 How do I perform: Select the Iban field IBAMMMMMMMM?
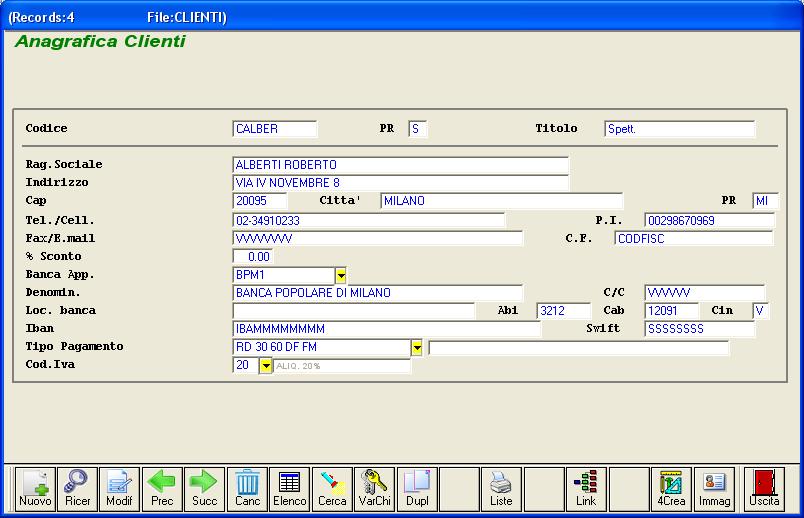(387, 329)
